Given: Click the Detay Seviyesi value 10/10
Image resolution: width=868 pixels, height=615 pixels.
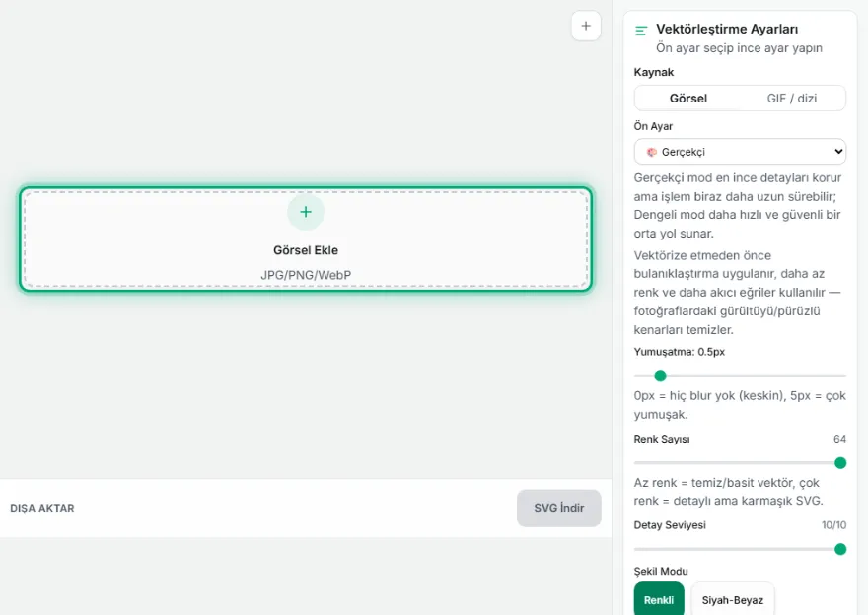Looking at the screenshot, I should click(x=833, y=525).
